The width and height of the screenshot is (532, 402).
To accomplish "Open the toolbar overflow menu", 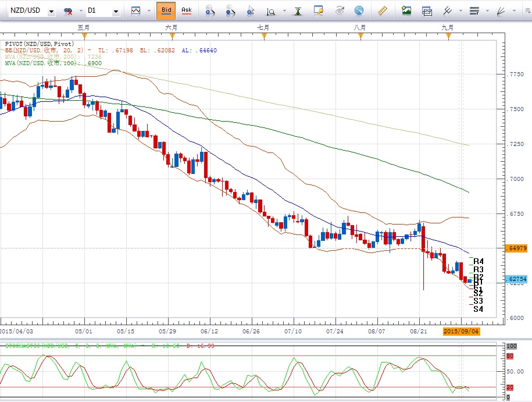I will click(x=527, y=11).
